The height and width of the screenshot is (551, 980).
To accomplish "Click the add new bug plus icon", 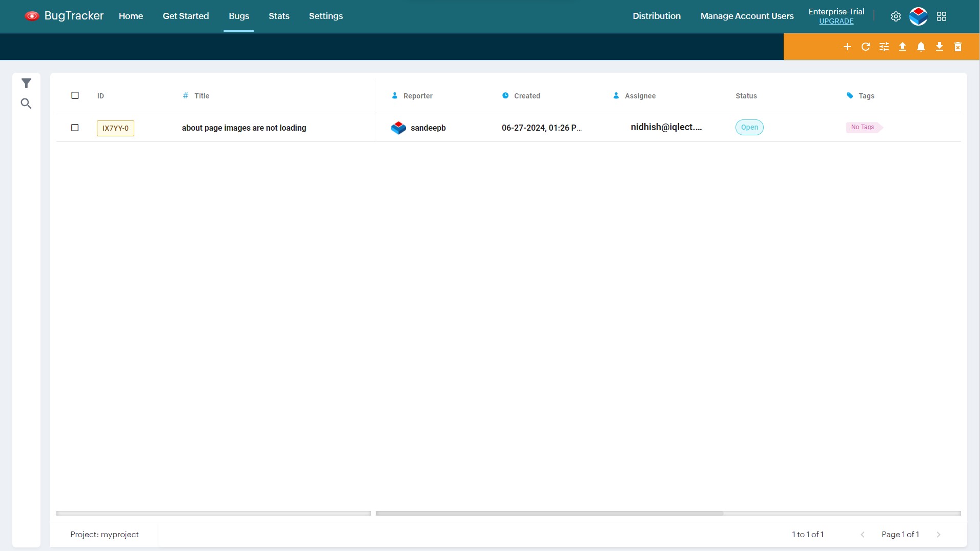I will 847,47.
